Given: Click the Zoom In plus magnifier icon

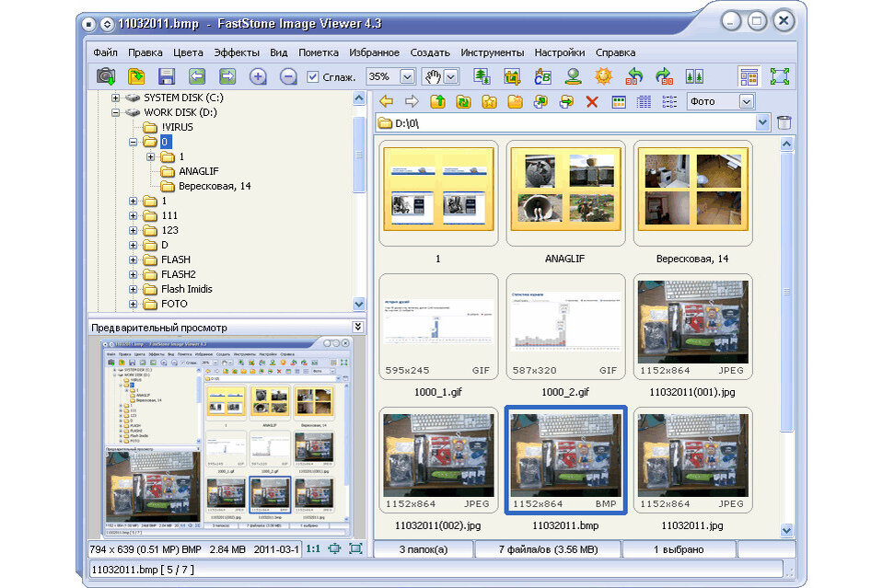Looking at the screenshot, I should tap(258, 76).
